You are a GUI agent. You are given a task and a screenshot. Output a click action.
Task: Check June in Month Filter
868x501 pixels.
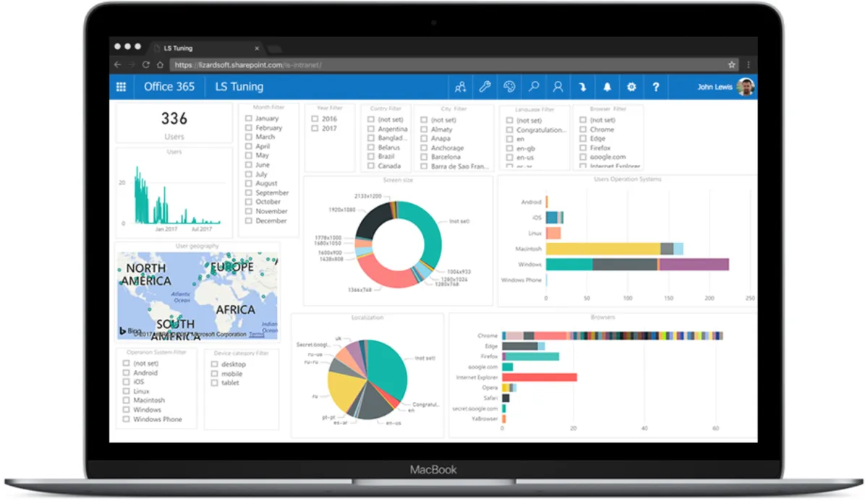[249, 165]
